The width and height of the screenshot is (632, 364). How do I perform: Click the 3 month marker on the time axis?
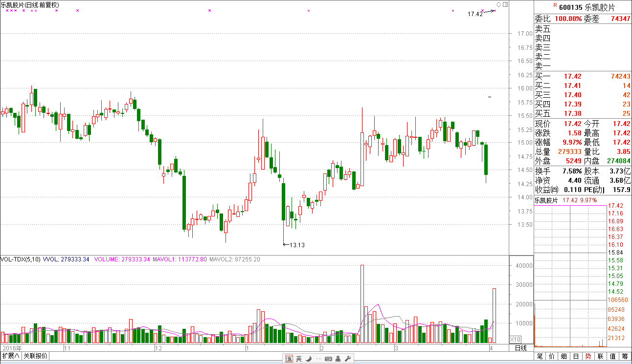[x=397, y=348]
